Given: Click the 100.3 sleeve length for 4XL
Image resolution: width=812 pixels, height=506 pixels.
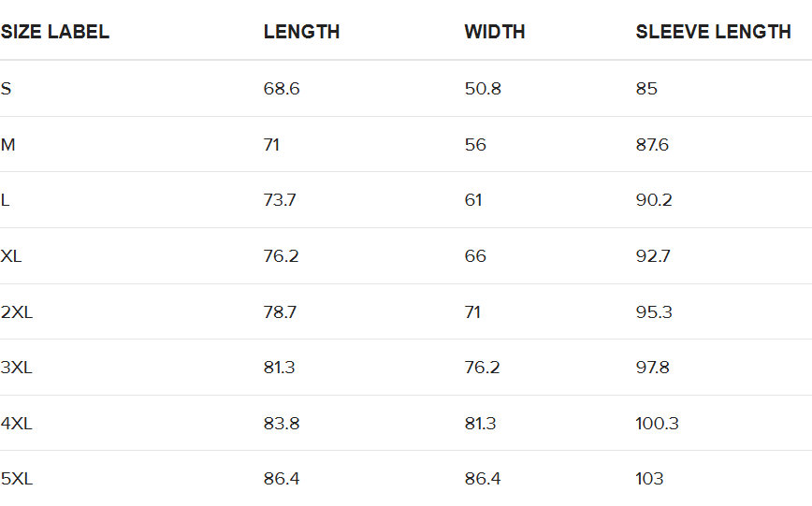Looking at the screenshot, I should pyautogui.click(x=657, y=424).
